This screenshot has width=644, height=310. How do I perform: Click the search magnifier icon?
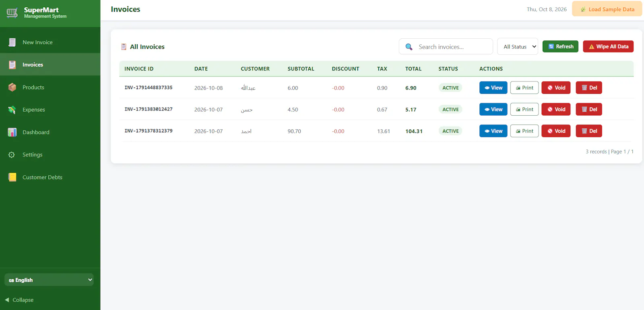point(409,47)
